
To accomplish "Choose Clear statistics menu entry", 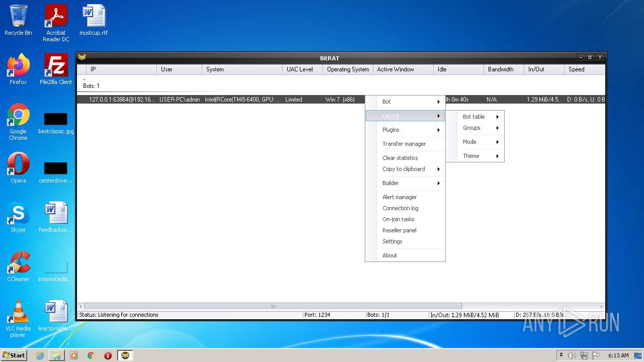I will coord(406,158).
